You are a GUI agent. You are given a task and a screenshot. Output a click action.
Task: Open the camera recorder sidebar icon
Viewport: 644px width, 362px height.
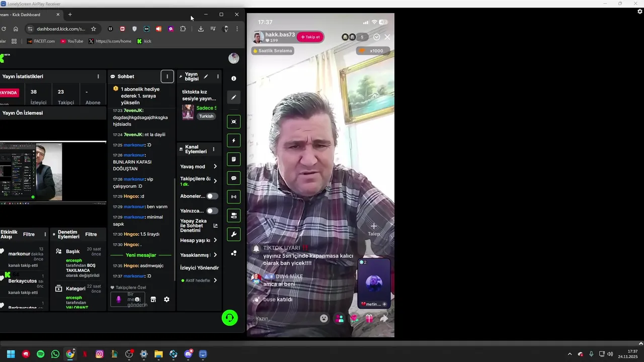tap(233, 216)
